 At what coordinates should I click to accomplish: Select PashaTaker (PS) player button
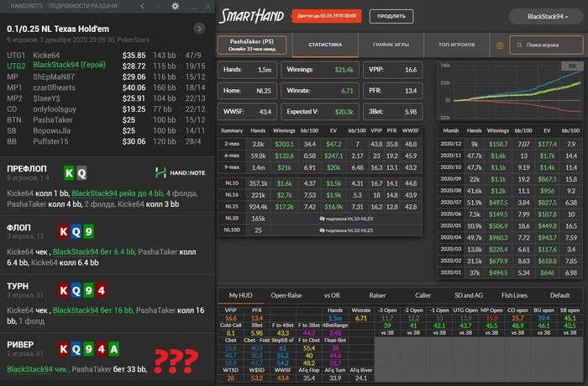[252, 45]
